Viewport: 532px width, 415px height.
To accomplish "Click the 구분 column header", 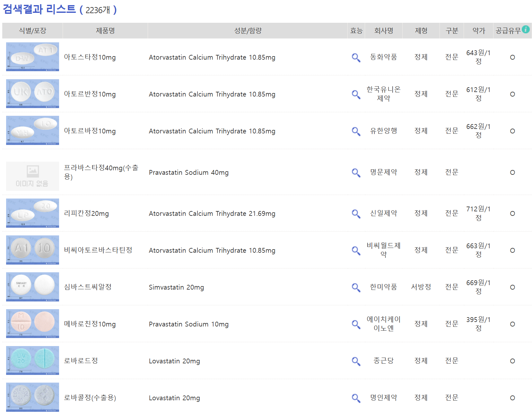I will click(452, 31).
